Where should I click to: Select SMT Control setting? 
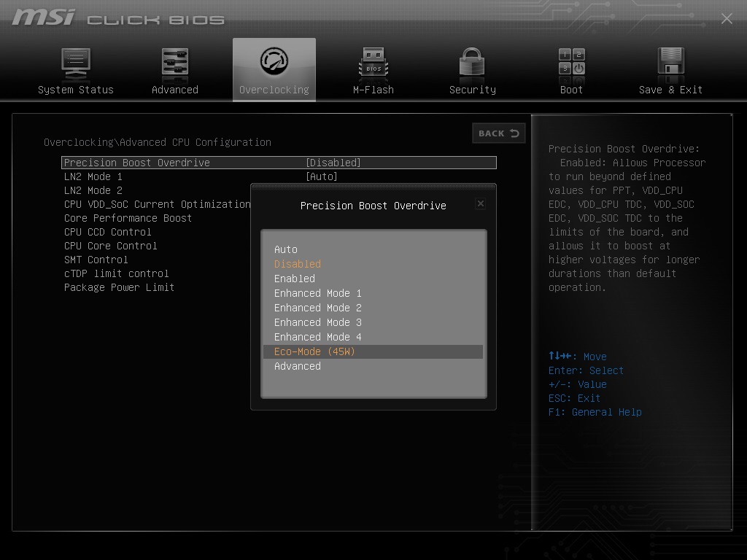(96, 260)
